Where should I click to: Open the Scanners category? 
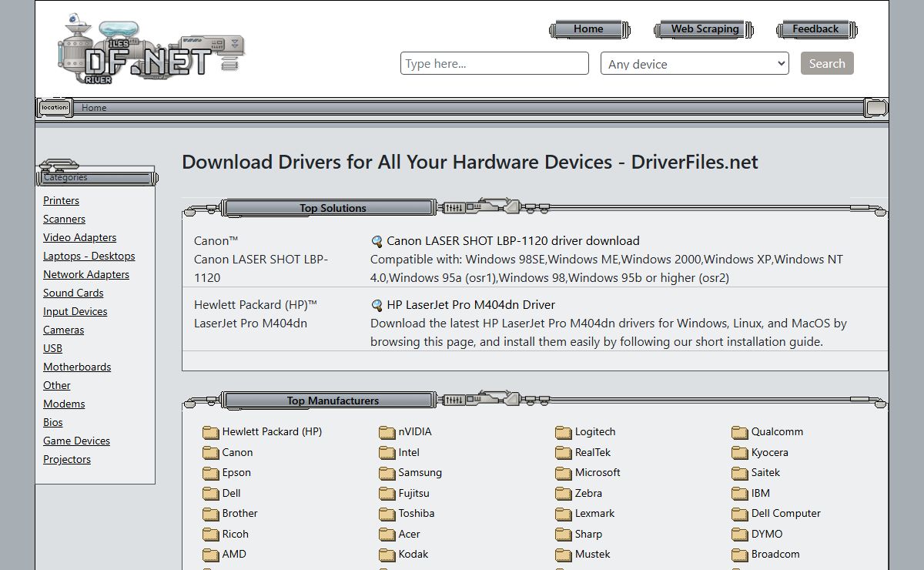click(x=64, y=219)
